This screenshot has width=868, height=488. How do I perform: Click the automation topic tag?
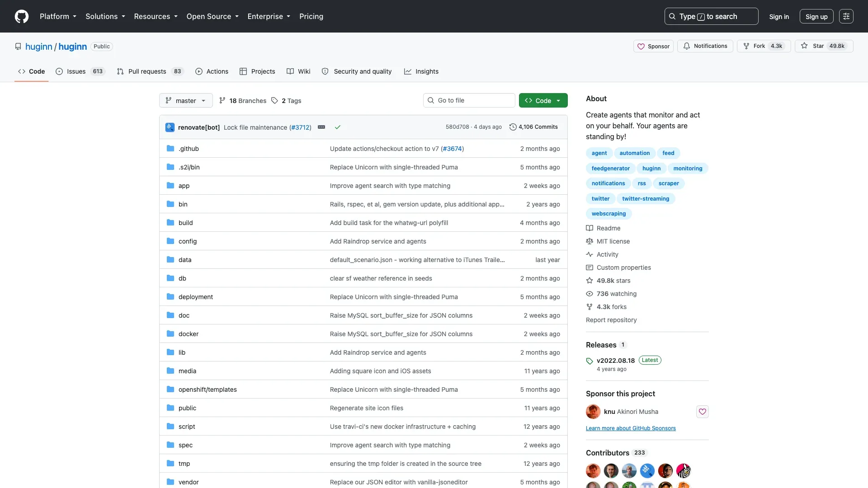point(635,153)
